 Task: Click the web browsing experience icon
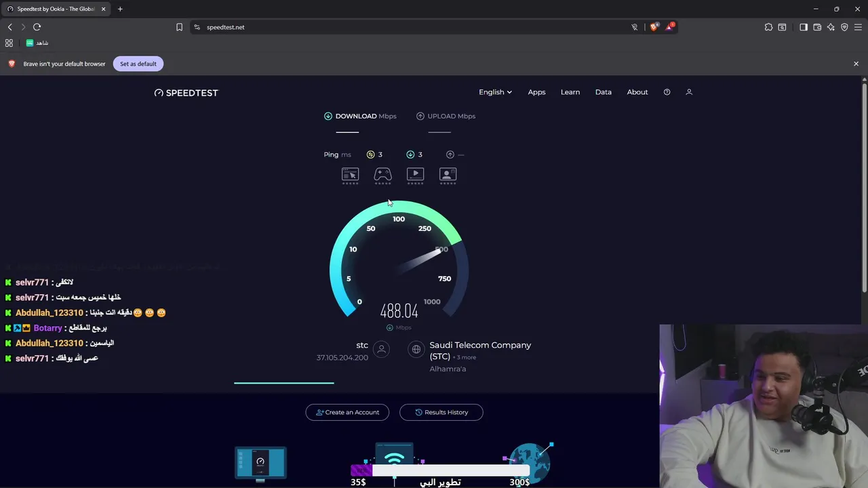pos(350,175)
